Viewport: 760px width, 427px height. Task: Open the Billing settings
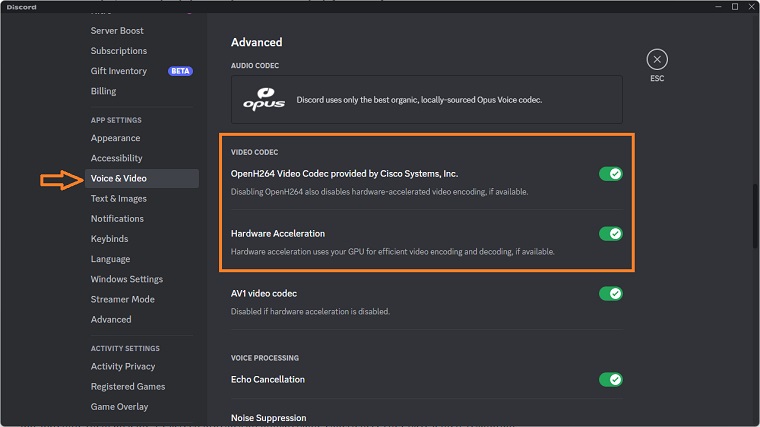tap(103, 91)
